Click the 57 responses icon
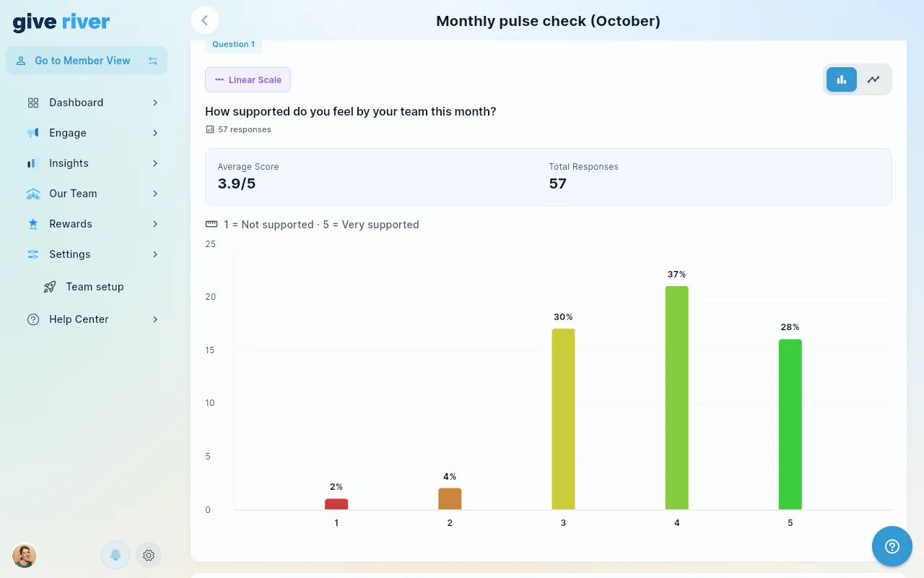 click(210, 130)
